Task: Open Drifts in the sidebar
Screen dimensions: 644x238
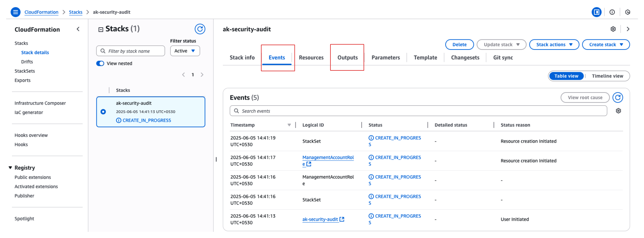Action: (27, 62)
